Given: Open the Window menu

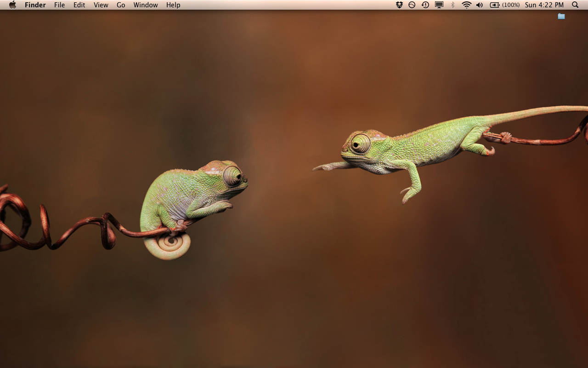Looking at the screenshot, I should coord(146,5).
